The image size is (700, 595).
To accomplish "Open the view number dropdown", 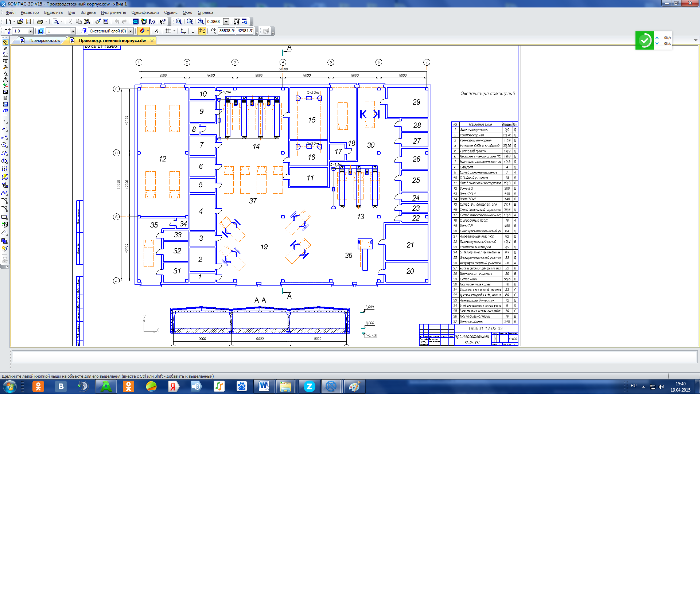I will 73,31.
